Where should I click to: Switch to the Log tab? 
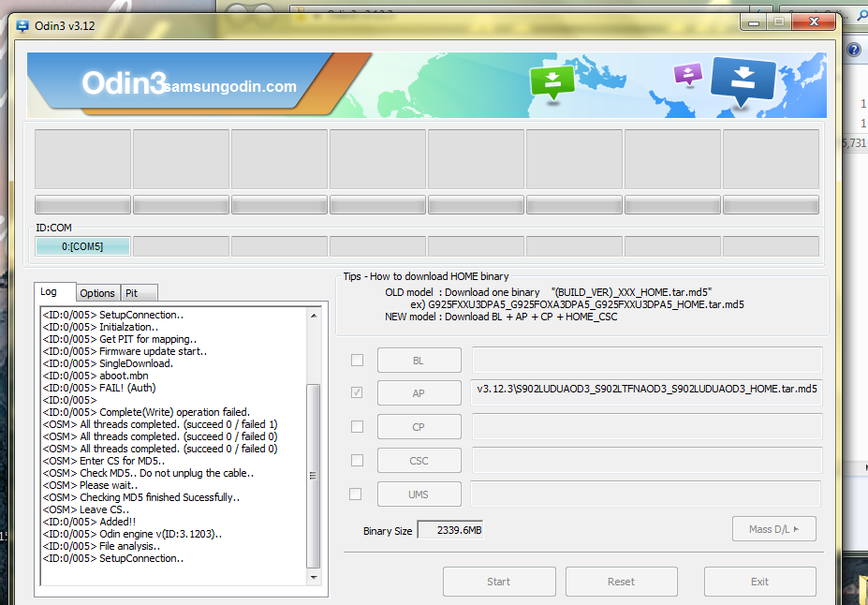[55, 291]
